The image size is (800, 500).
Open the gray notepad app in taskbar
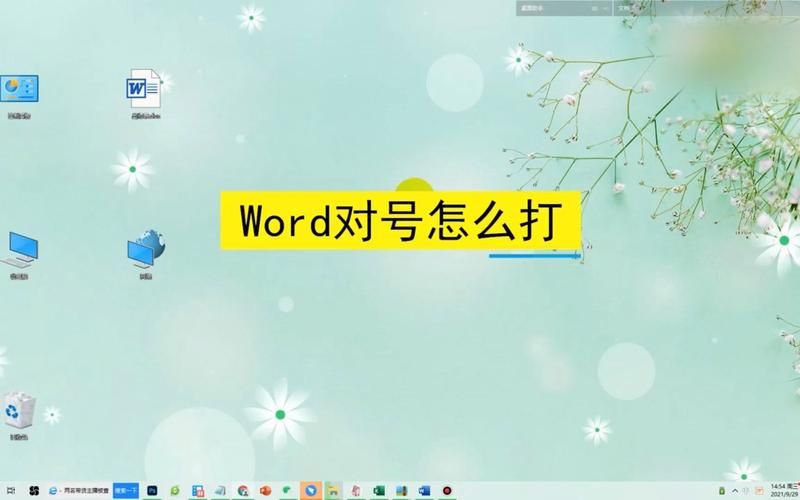220,491
